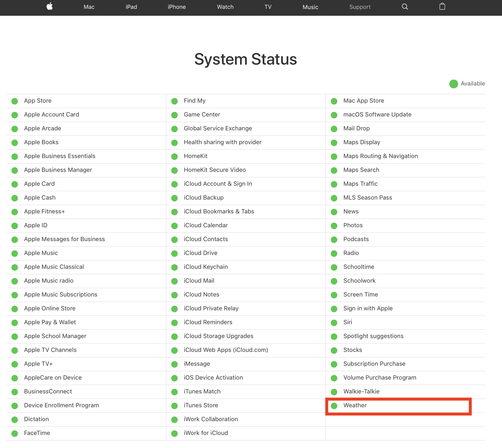Click the status indicator for iMessage
The width and height of the screenshot is (502, 448).
coord(174,364)
